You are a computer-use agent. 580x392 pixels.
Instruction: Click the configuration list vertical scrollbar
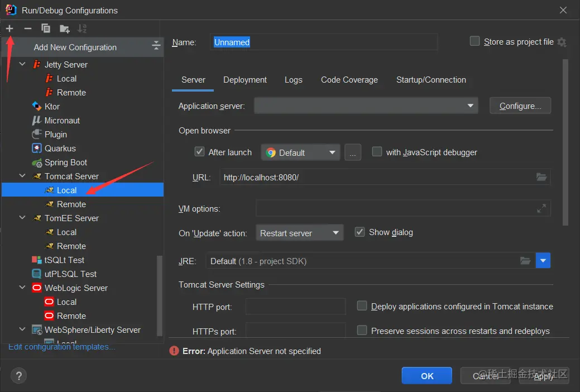[160, 296]
